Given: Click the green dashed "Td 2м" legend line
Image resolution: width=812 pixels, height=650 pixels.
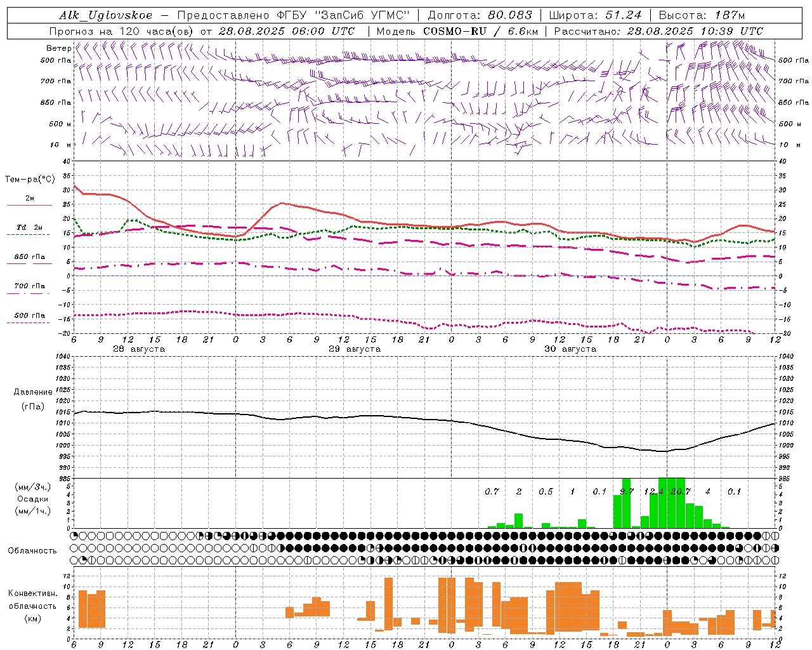Looking at the screenshot, I should 28,235.
